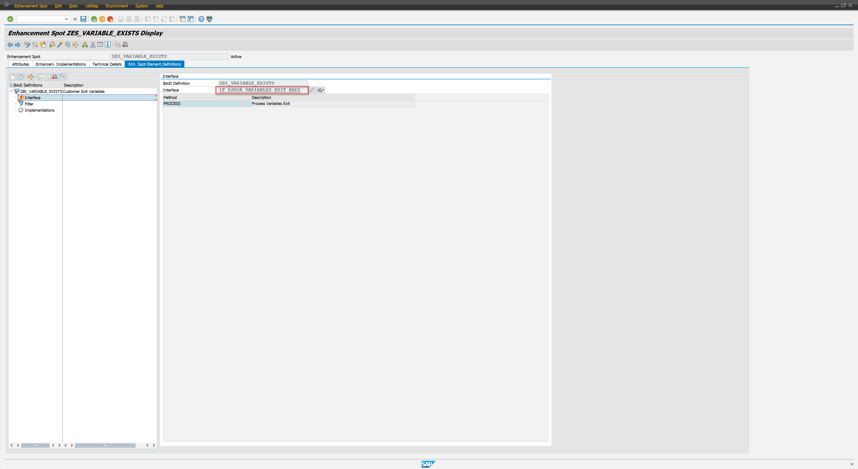Click the Print icon in standard toolbar
The image size is (858, 469).
pos(120,19)
